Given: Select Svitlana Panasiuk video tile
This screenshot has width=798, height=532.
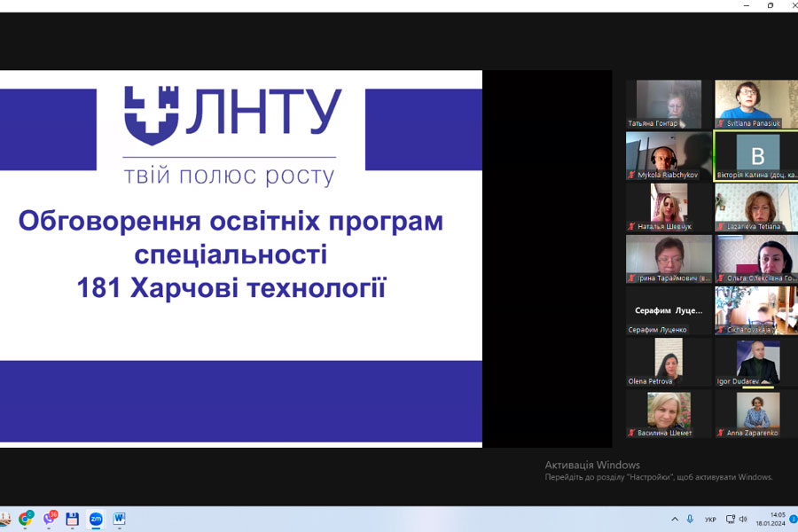Looking at the screenshot, I should (756, 104).
